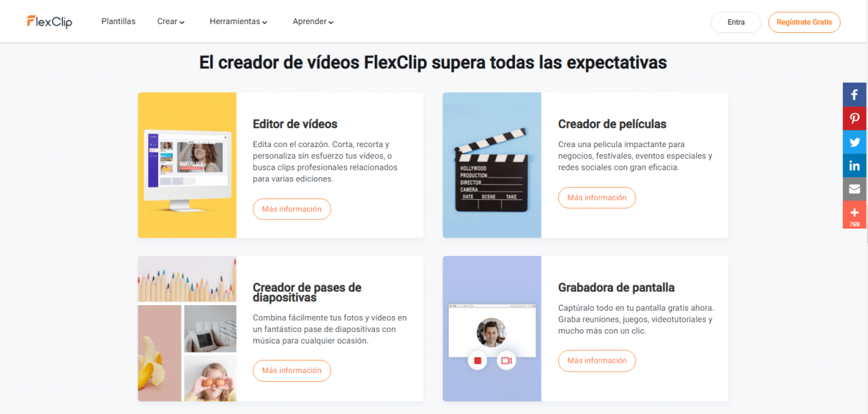Open the Plantillas menu item
This screenshot has width=868, height=414.
click(x=118, y=22)
